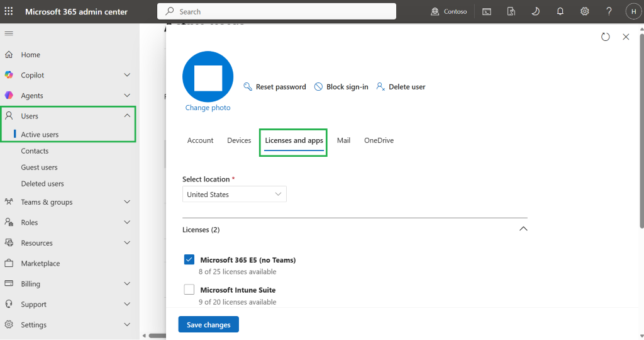Click '9 of 20 licenses available' text

[237, 302]
